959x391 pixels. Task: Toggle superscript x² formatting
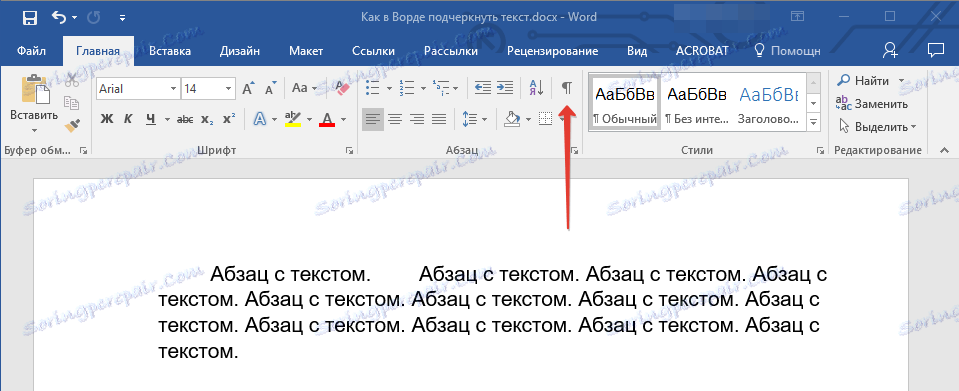click(x=229, y=119)
